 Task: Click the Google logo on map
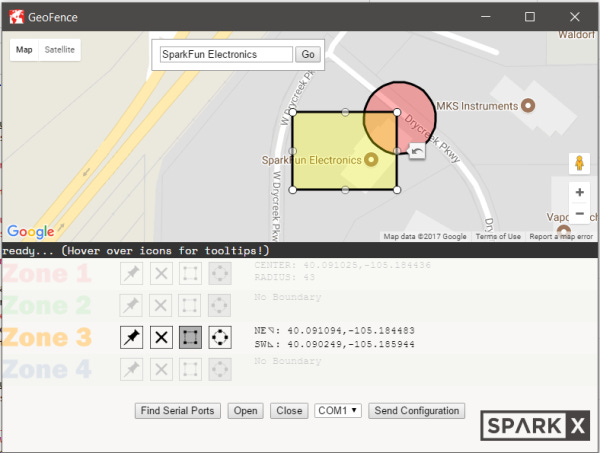[x=31, y=231]
